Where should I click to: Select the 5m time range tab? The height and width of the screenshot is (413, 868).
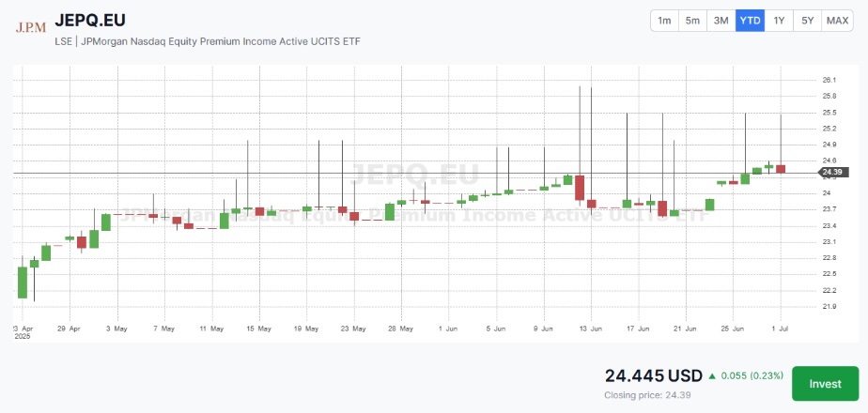click(x=692, y=21)
